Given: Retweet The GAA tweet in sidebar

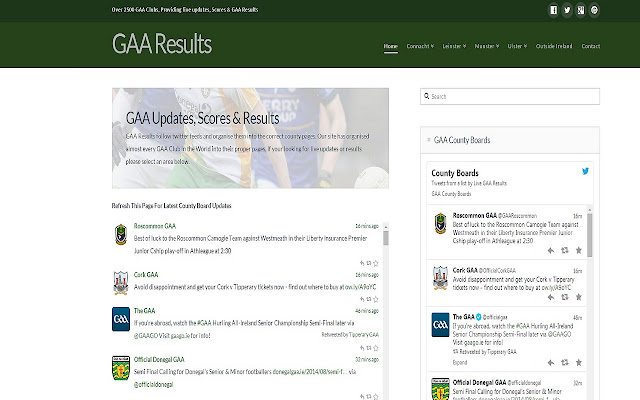Looking at the screenshot, I should [565, 362].
